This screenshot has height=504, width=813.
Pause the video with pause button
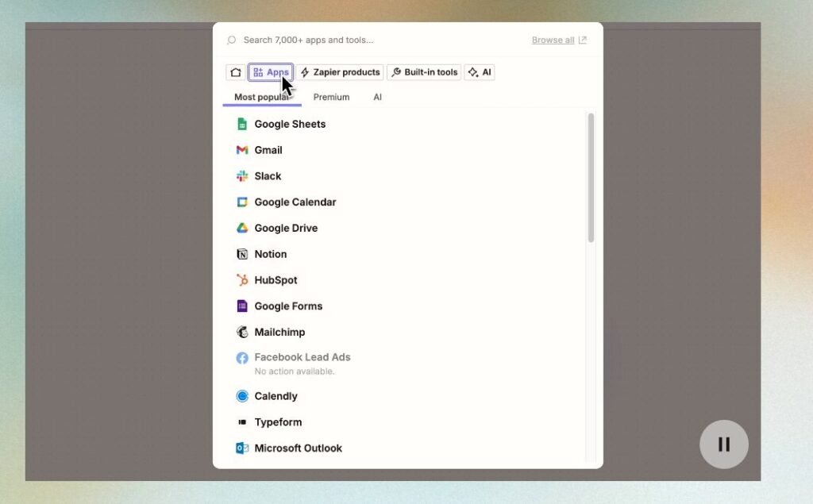(724, 444)
